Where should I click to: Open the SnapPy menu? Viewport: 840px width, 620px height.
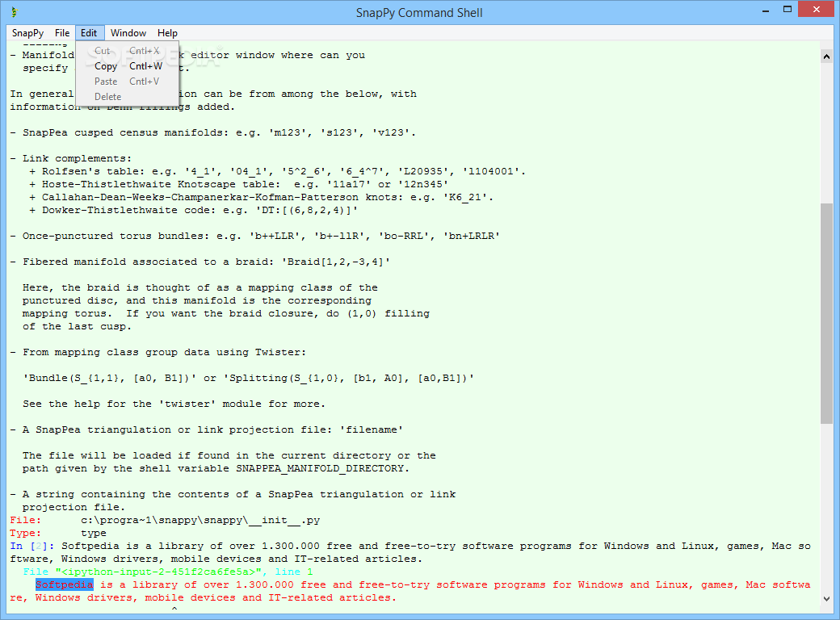pyautogui.click(x=27, y=33)
